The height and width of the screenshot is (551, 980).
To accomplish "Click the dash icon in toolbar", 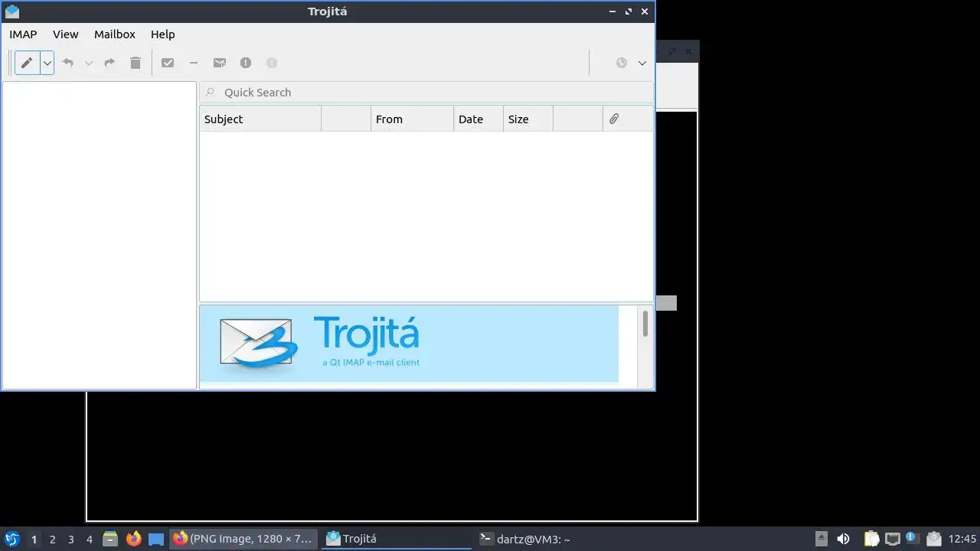I will [194, 63].
